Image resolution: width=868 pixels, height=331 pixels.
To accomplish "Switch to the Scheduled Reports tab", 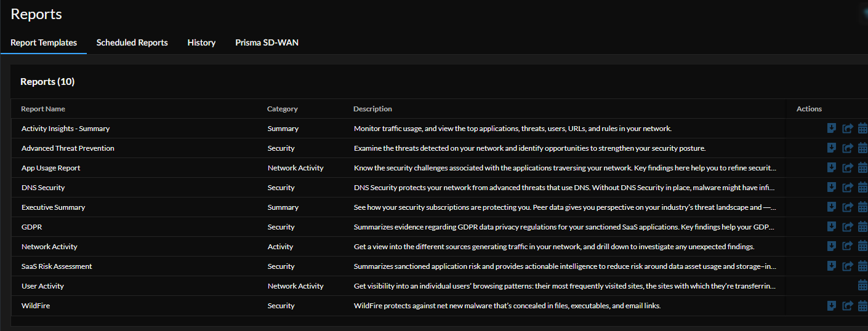I will 132,42.
